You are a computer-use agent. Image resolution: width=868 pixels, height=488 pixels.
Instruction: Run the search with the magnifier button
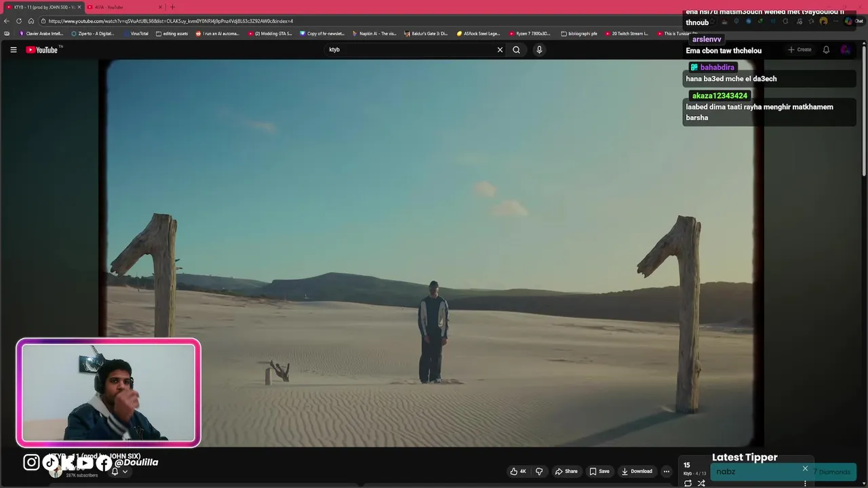tap(516, 49)
